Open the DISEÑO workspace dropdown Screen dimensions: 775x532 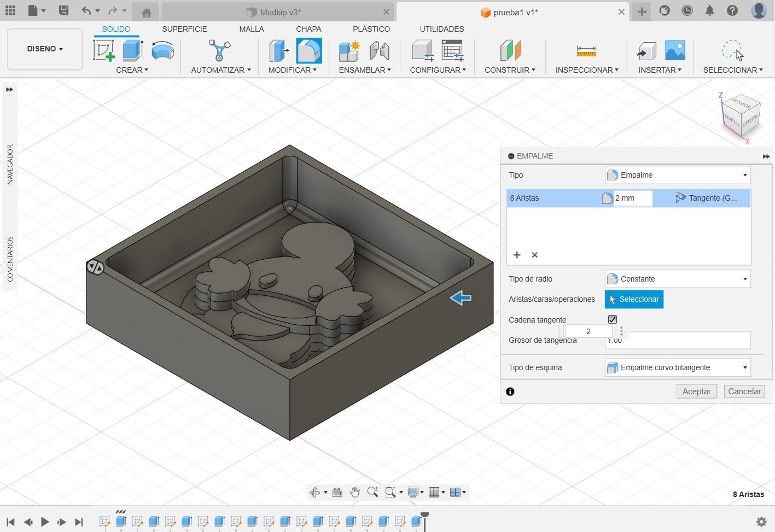point(45,49)
